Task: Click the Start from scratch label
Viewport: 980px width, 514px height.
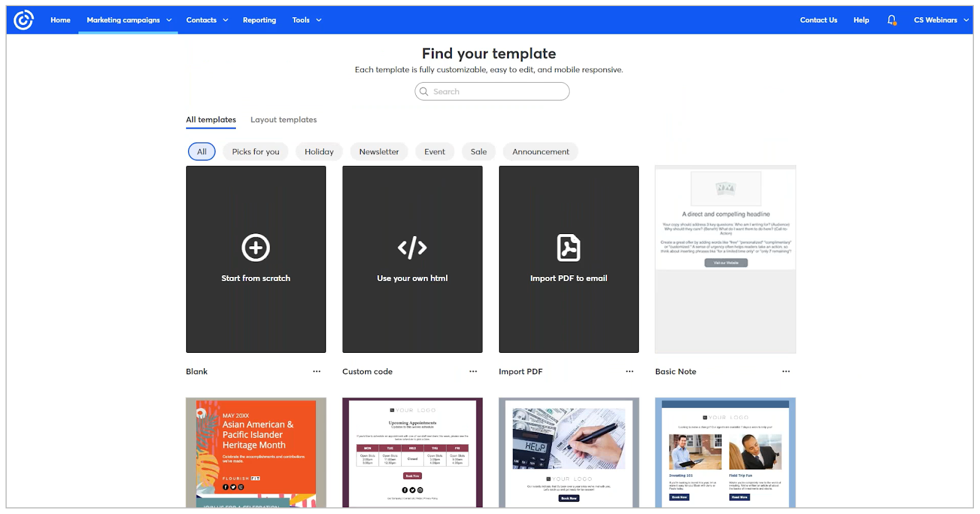Action: [x=256, y=278]
